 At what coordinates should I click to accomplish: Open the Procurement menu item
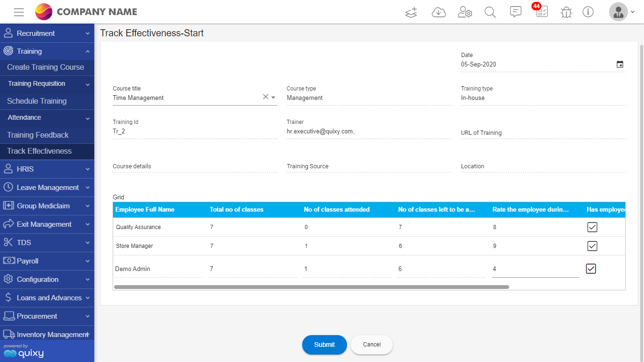tap(47, 316)
